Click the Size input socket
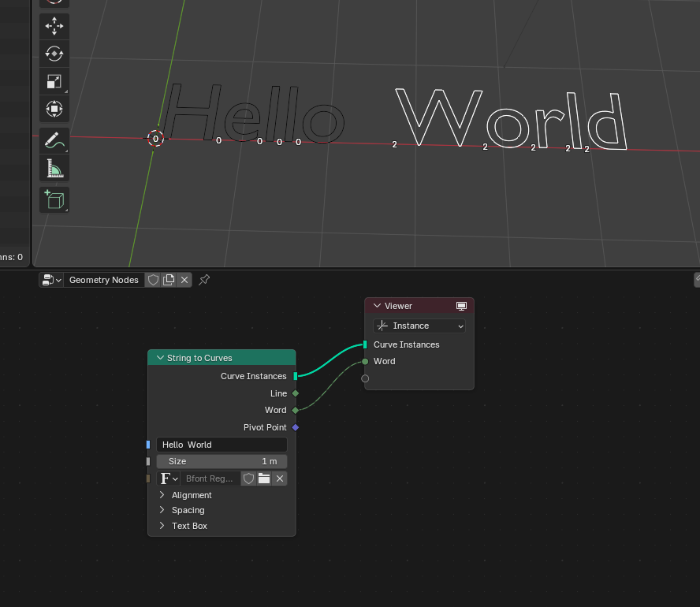 point(148,461)
